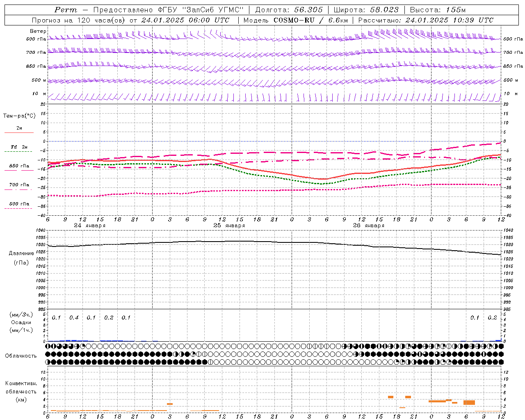Click the '25 января' date label
Screen dimensions: 525x420
coord(229,226)
